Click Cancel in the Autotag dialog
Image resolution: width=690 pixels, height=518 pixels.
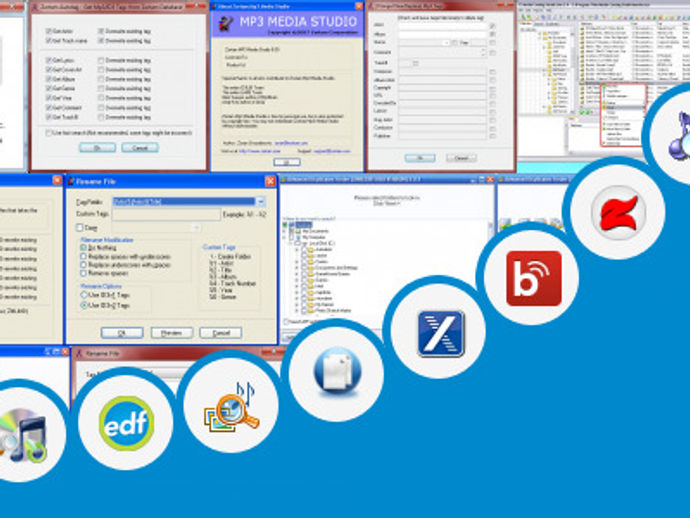(140, 148)
